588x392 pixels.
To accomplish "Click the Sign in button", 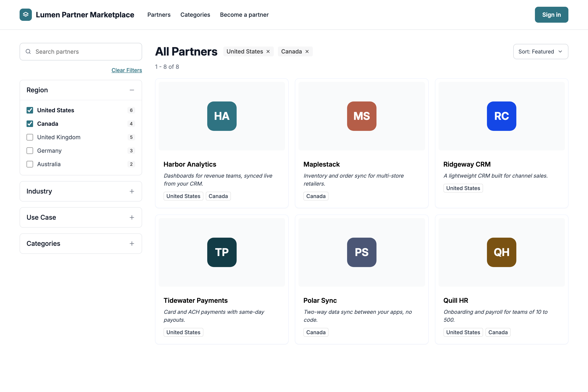I will (x=551, y=15).
